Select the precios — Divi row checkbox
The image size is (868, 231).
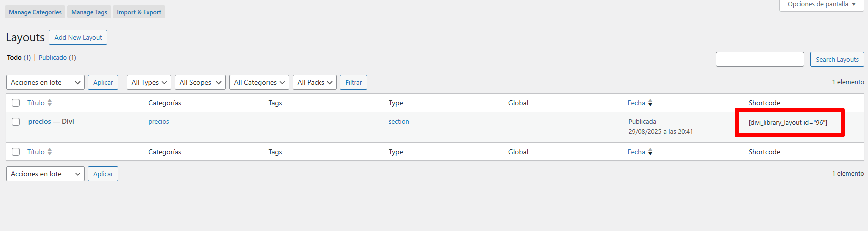tap(16, 122)
